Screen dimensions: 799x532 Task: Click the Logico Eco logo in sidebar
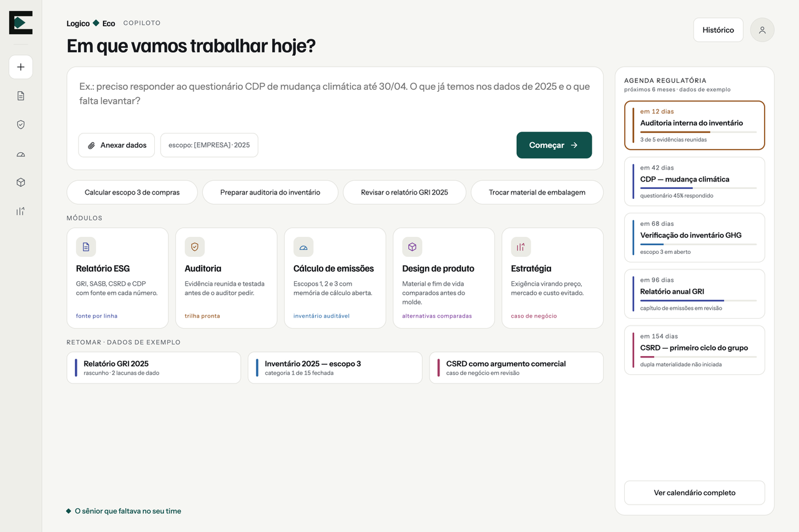coord(21,22)
